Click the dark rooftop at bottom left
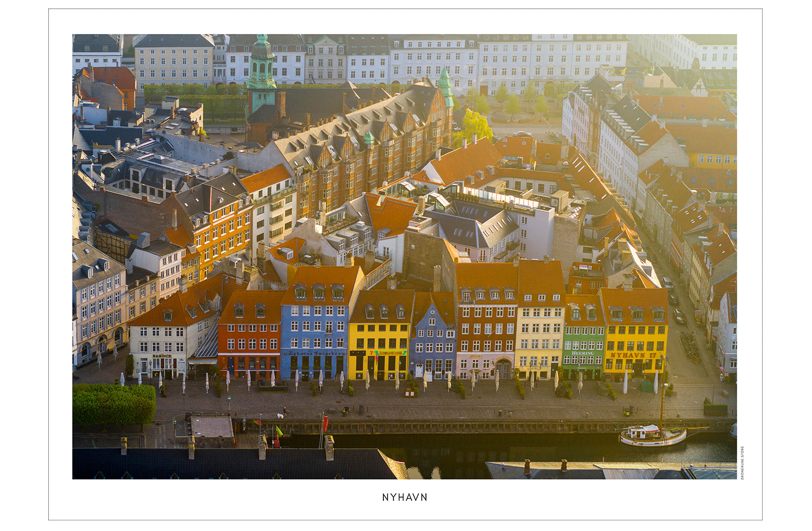 click(228, 464)
